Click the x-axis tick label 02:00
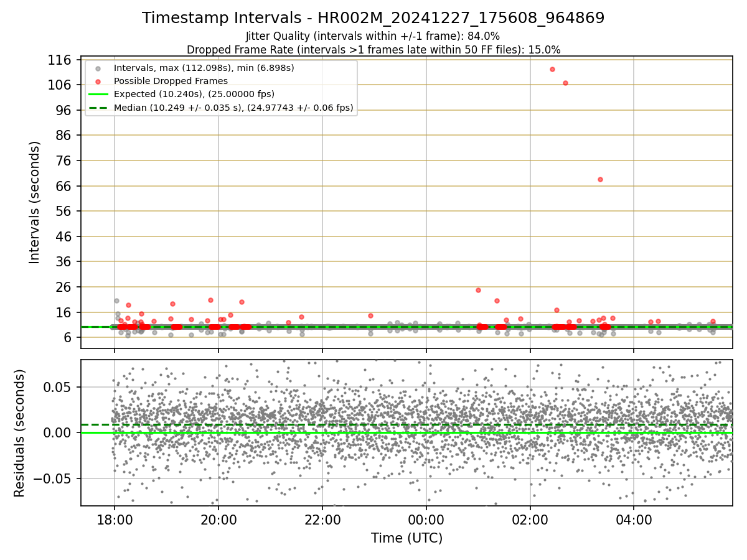This screenshot has height=560, width=747. [530, 519]
